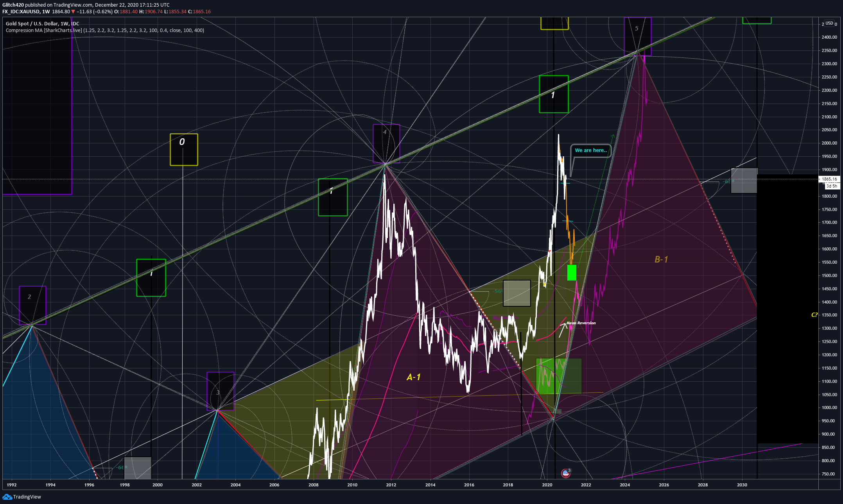
Task: Click the 2024 label on the time axis
Action: coord(625,485)
